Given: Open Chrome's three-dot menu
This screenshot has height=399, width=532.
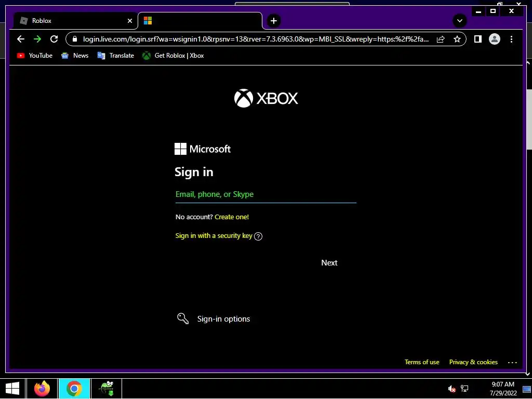Looking at the screenshot, I should pos(511,39).
